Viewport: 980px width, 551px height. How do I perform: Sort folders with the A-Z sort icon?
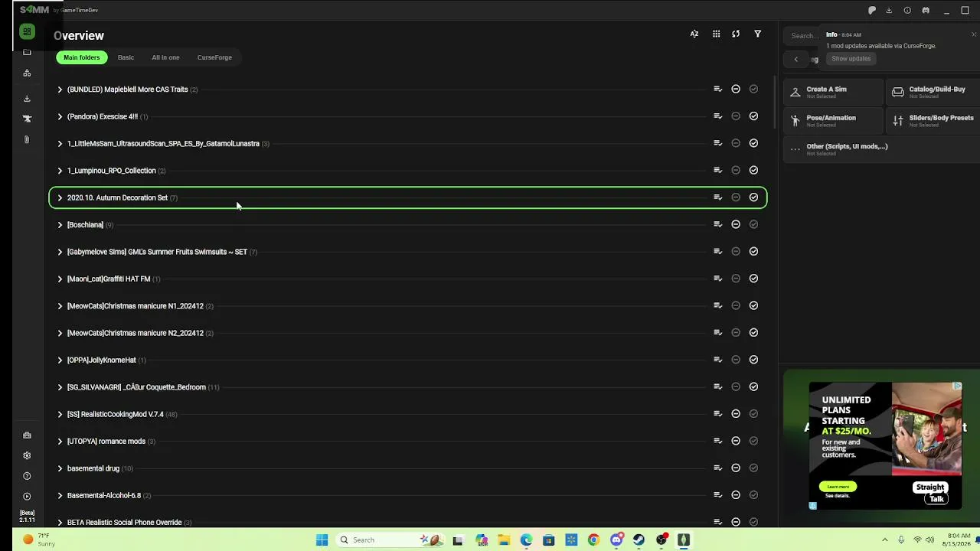coord(694,34)
